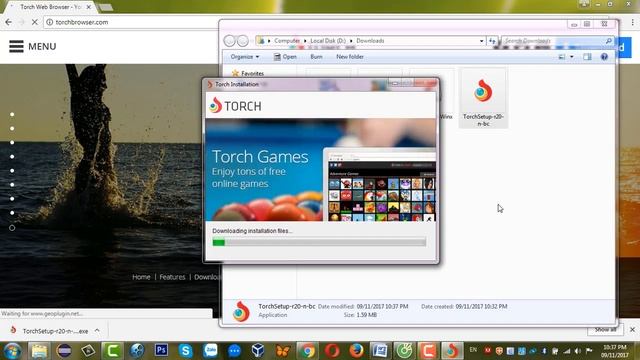Open VirtualBox cube icon on taskbar
Image resolution: width=640 pixels, height=360 pixels.
(258, 351)
